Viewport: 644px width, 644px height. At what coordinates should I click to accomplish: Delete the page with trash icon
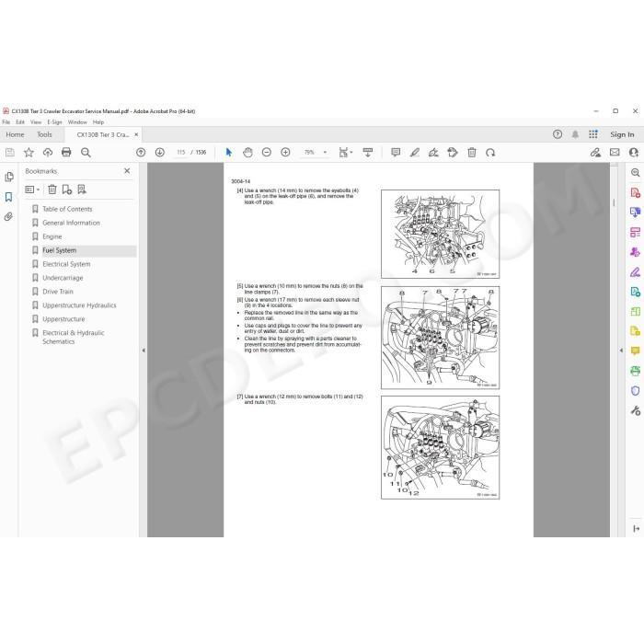point(471,153)
